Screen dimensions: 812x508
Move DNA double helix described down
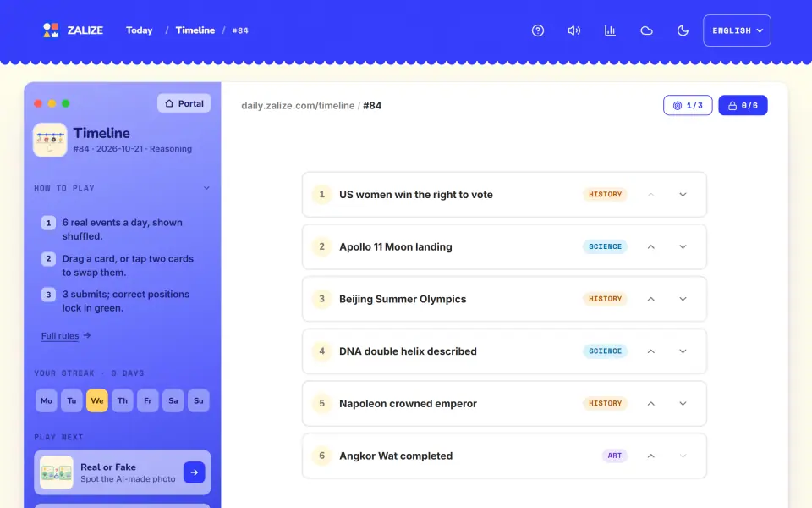coord(683,351)
